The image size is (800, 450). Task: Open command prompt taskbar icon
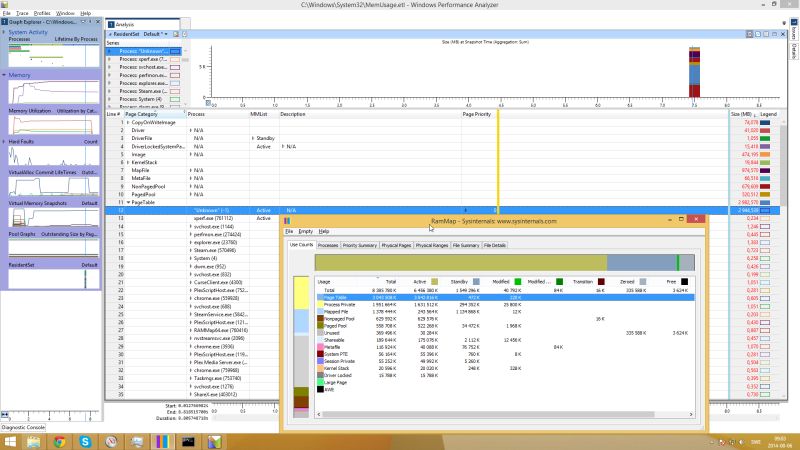point(188,441)
